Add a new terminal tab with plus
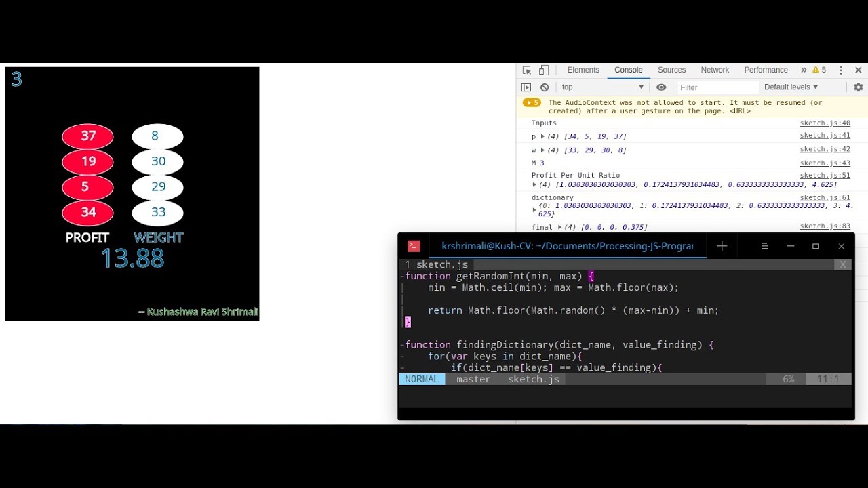Screen dimensions: 868x488 point(722,246)
